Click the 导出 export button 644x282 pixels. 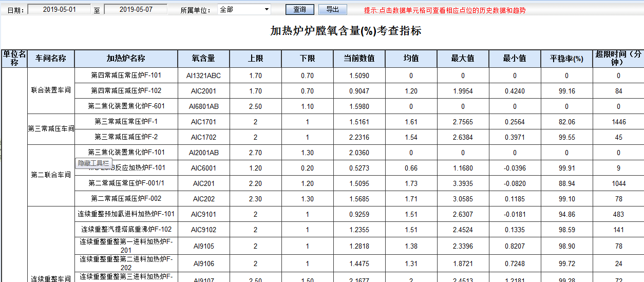click(332, 10)
